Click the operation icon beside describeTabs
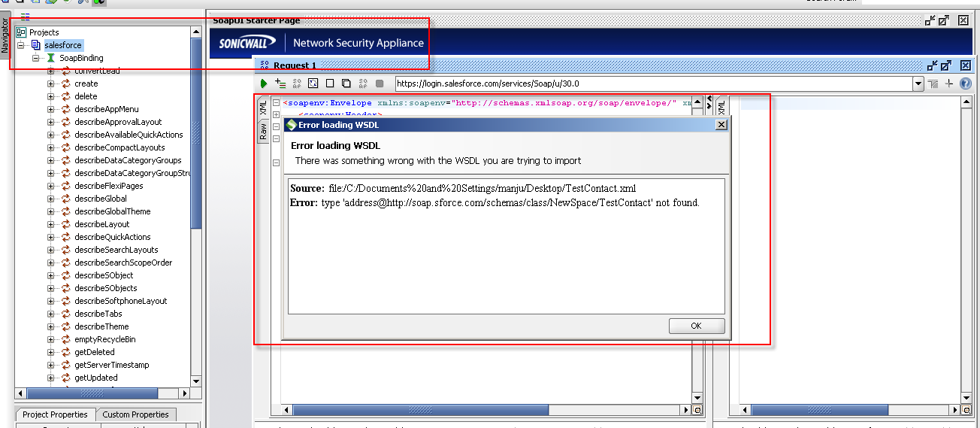This screenshot has width=980, height=428. 65,314
